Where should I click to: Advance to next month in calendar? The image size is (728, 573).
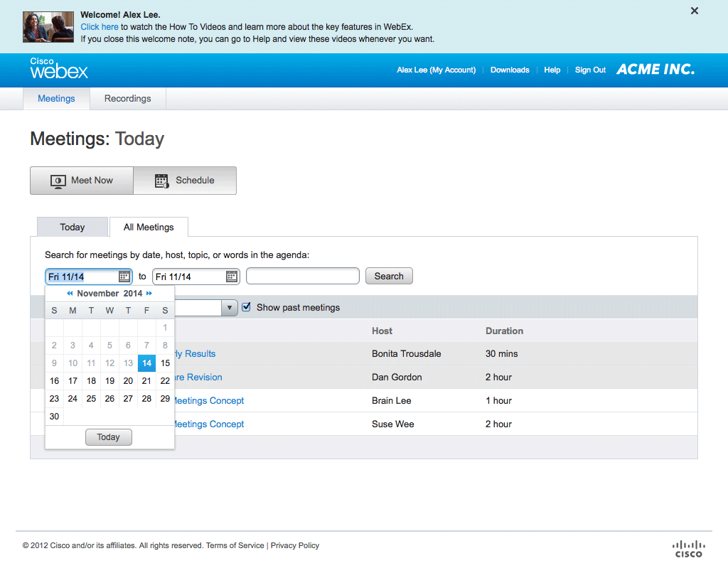coord(149,294)
